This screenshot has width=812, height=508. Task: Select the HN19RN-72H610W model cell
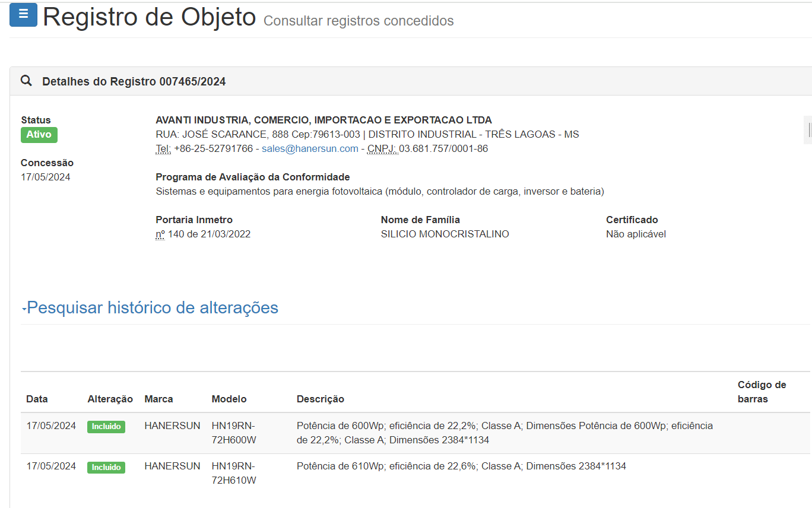coord(234,473)
